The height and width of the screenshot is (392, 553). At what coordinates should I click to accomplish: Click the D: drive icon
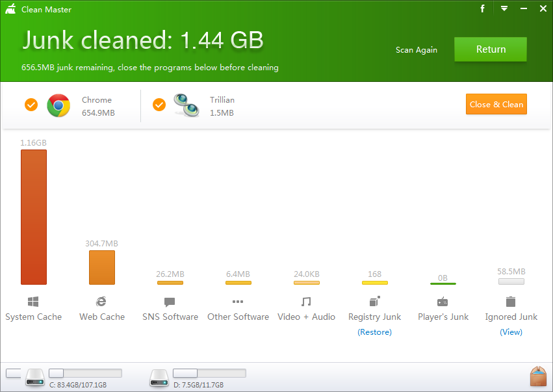point(159,378)
